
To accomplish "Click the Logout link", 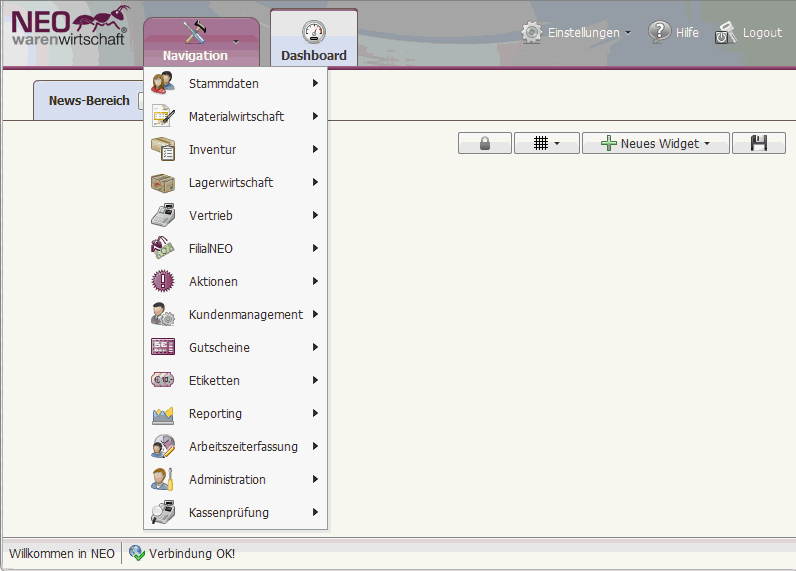I will click(x=762, y=32).
